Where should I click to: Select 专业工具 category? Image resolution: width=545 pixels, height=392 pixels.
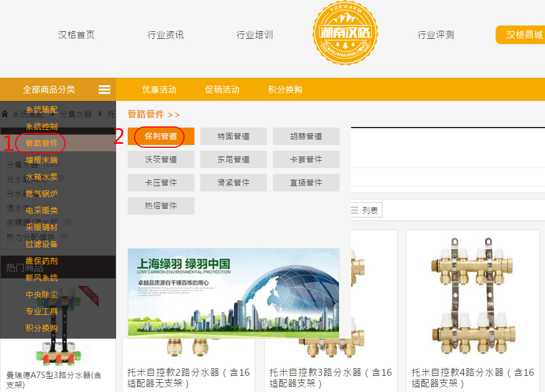(41, 311)
